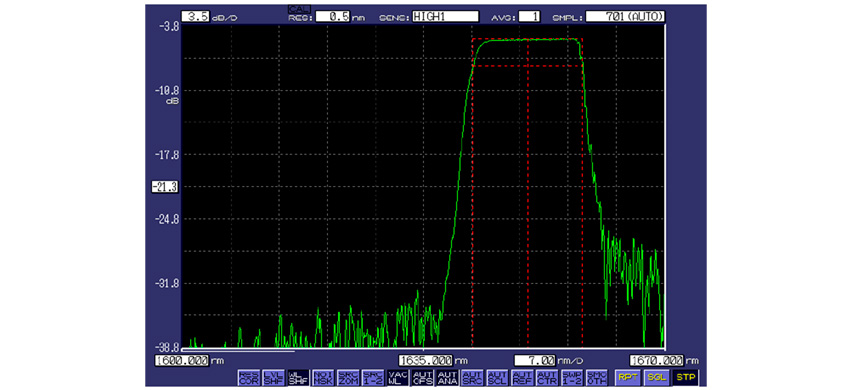
Task: Select the RES 0.5 nm resolution field
Action: [x=332, y=17]
